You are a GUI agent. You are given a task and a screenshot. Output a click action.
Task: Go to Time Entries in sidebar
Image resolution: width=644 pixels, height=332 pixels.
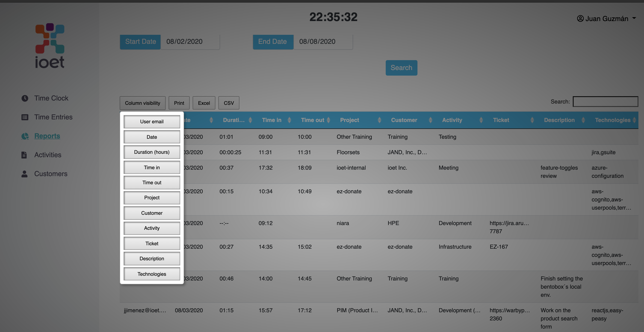coord(53,117)
